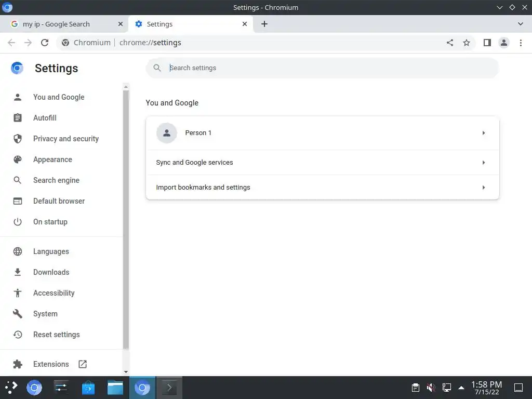Viewport: 532px width, 399px height.
Task: Open system settings from taskbar sliders icon
Action: tap(61, 388)
